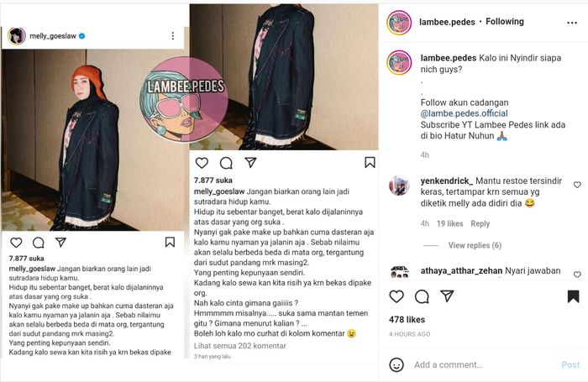Open yenkendrick_ profile picture
Image resolution: width=588 pixels, height=382 pixels.
399,186
